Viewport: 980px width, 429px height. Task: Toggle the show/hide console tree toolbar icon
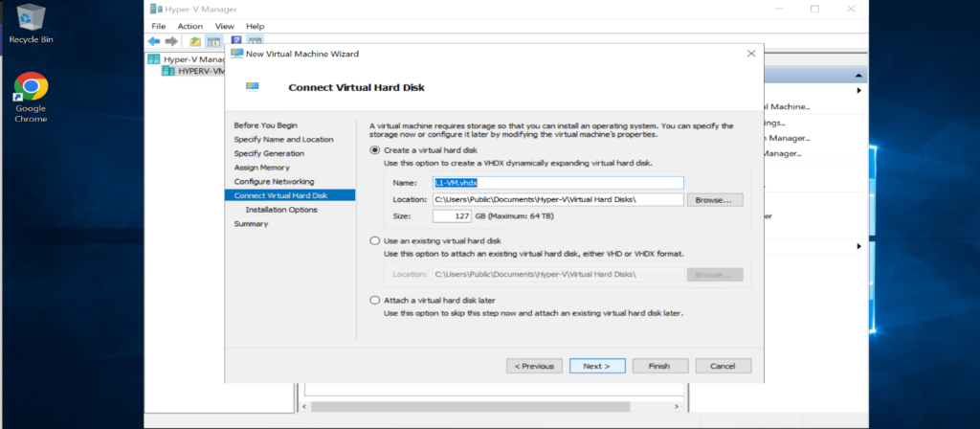(x=213, y=42)
